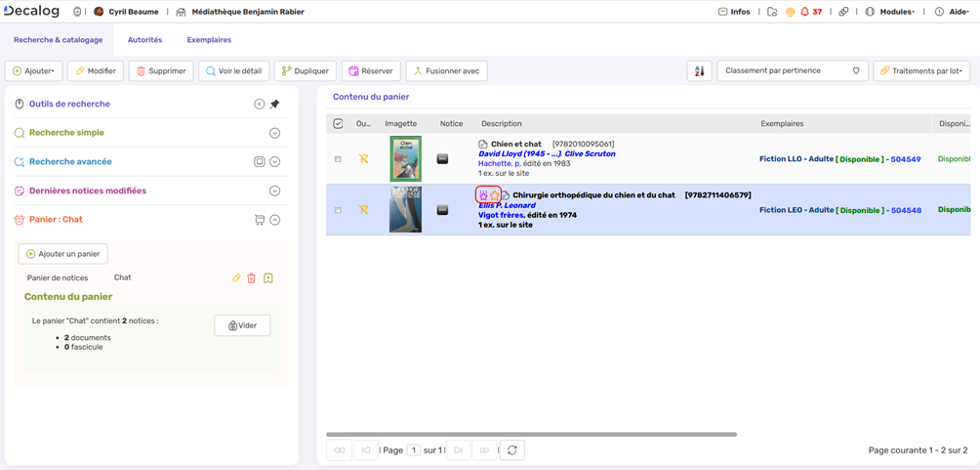This screenshot has width=980, height=470.
Task: Remove Chien et chat using its yellow basket icon
Action: [x=364, y=158]
